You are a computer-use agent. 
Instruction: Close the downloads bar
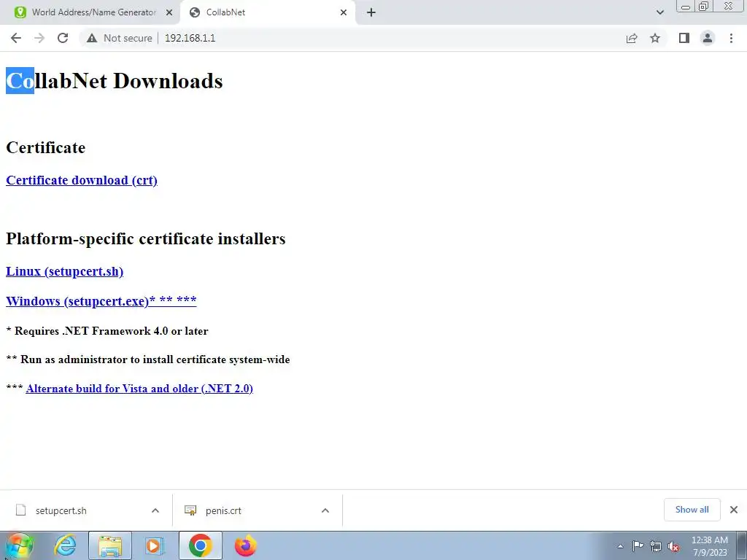pos(734,510)
